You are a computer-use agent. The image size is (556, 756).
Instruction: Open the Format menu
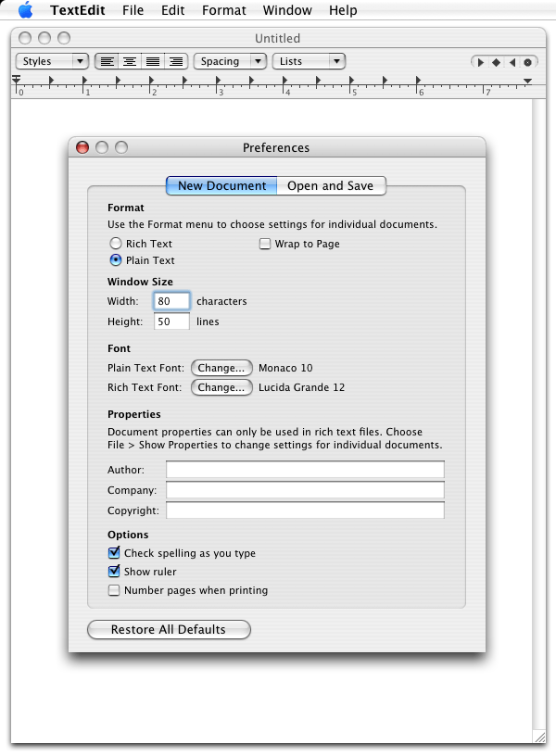click(x=223, y=10)
